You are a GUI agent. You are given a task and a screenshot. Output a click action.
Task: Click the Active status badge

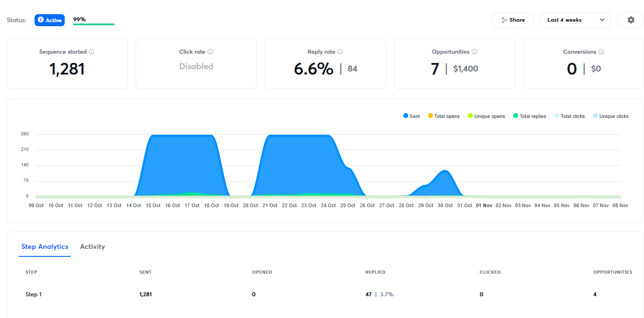coord(50,20)
